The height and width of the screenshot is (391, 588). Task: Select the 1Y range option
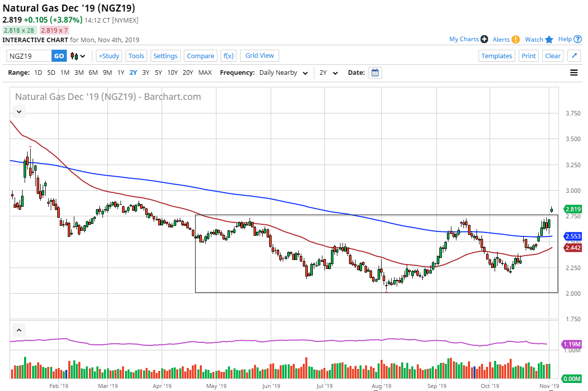click(x=121, y=73)
